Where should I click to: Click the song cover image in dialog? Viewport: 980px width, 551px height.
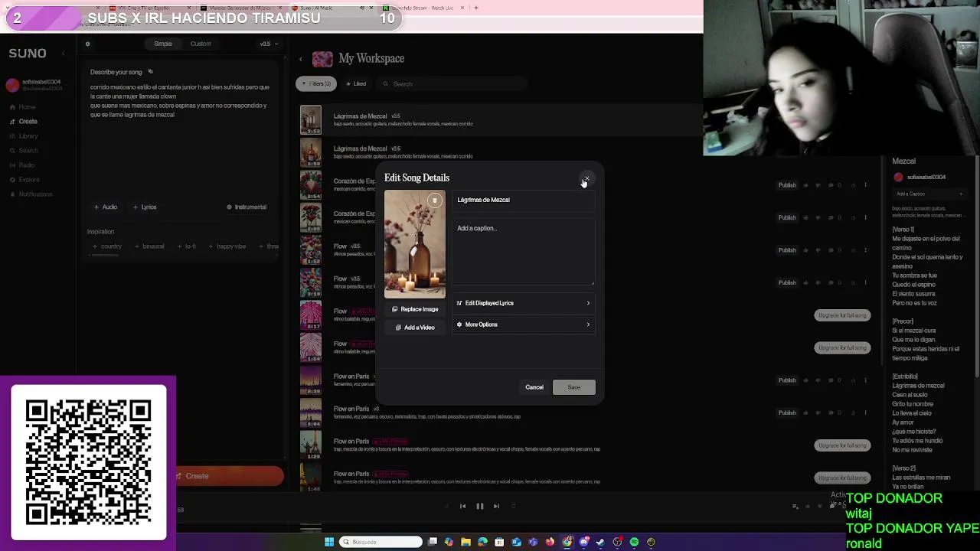[x=414, y=244]
